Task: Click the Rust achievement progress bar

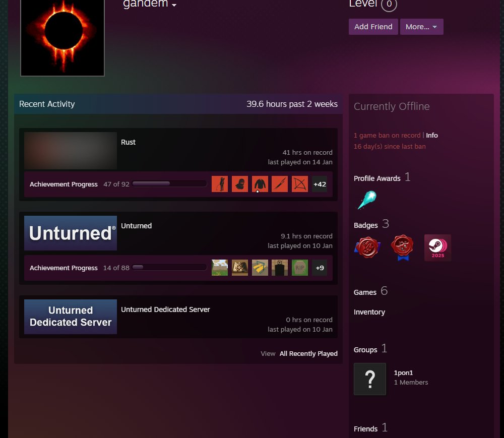Action: point(169,184)
